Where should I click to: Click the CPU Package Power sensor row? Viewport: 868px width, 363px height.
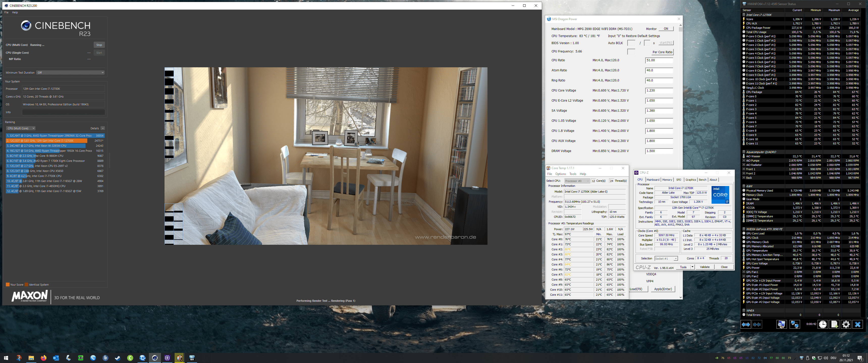[x=801, y=28]
